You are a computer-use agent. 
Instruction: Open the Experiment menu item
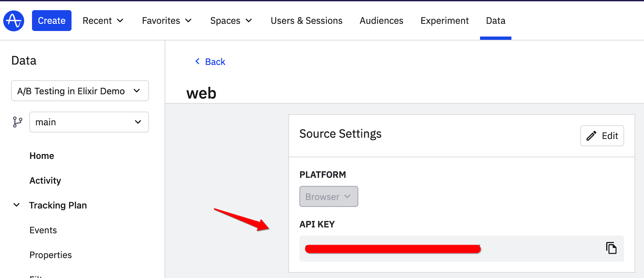tap(444, 21)
